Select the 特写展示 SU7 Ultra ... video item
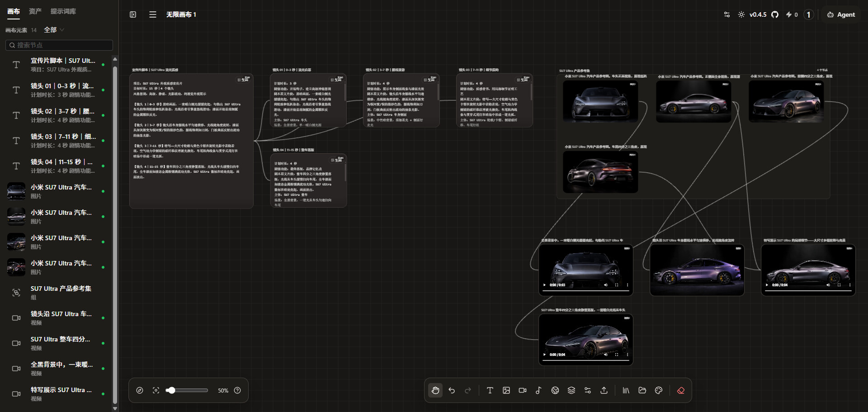This screenshot has height=412, width=868. 56,394
